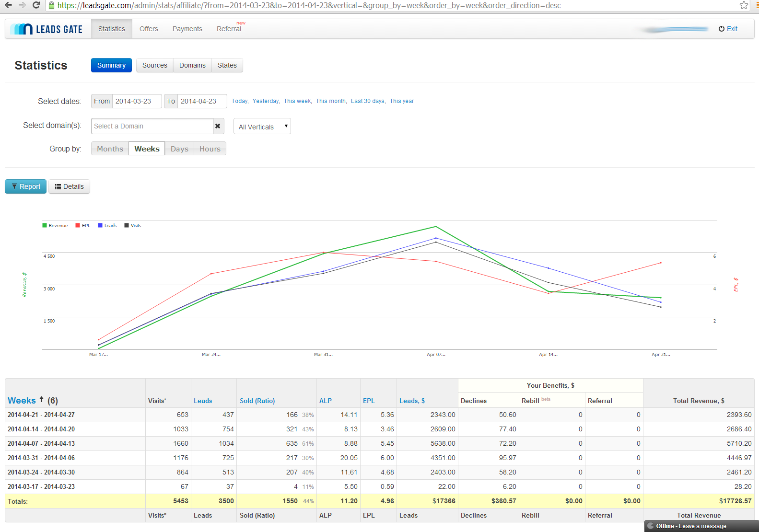Bookmark page with the star icon
Screen dimensions: 759x532
pyautogui.click(x=744, y=5)
